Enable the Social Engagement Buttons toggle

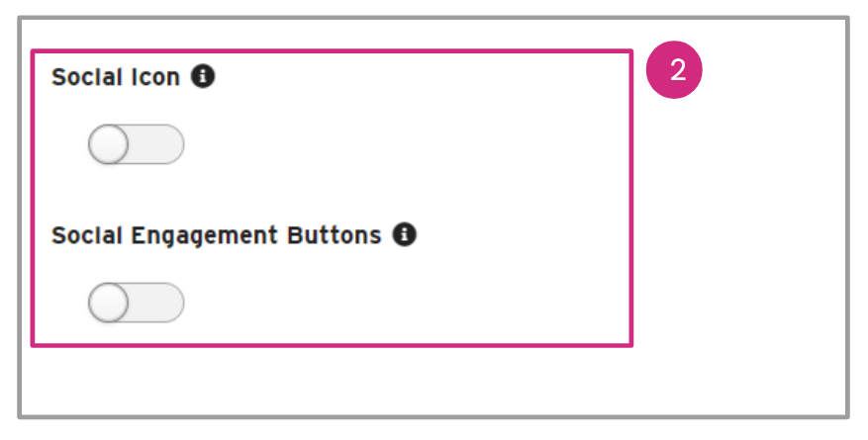pyautogui.click(x=136, y=303)
